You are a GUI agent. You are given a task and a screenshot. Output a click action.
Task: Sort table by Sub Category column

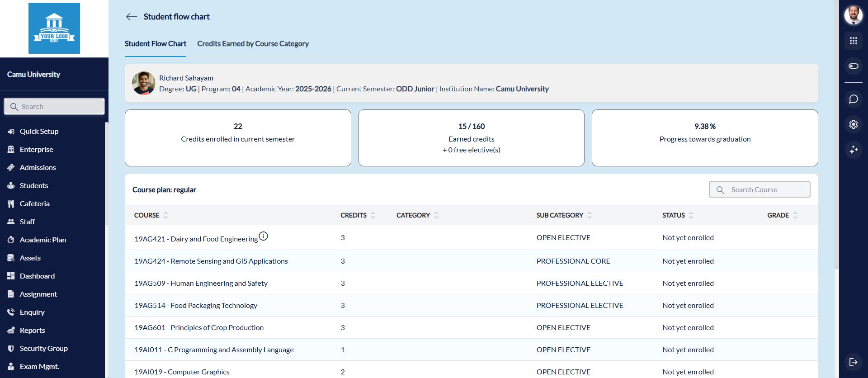pyautogui.click(x=589, y=215)
